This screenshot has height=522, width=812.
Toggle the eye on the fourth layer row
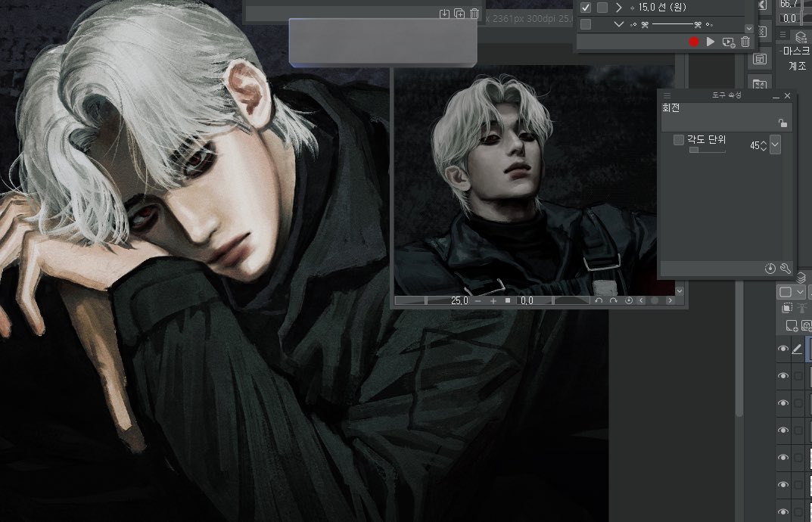point(783,430)
